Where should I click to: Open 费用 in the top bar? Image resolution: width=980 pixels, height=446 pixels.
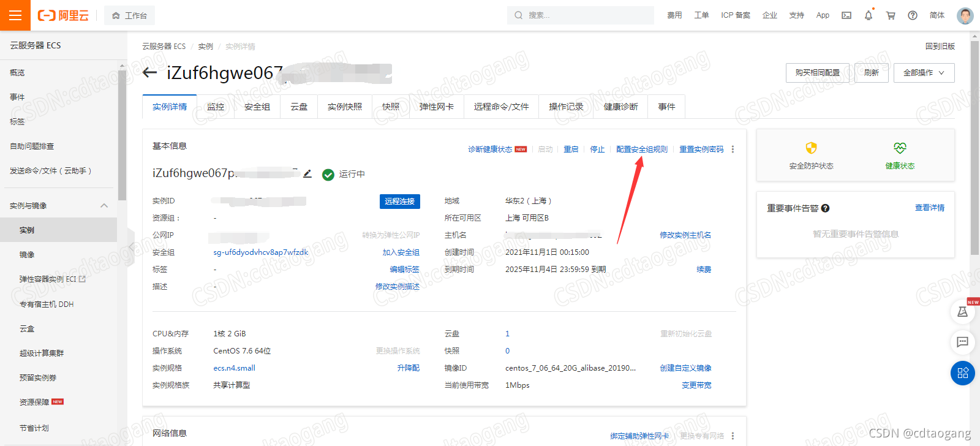(x=674, y=15)
